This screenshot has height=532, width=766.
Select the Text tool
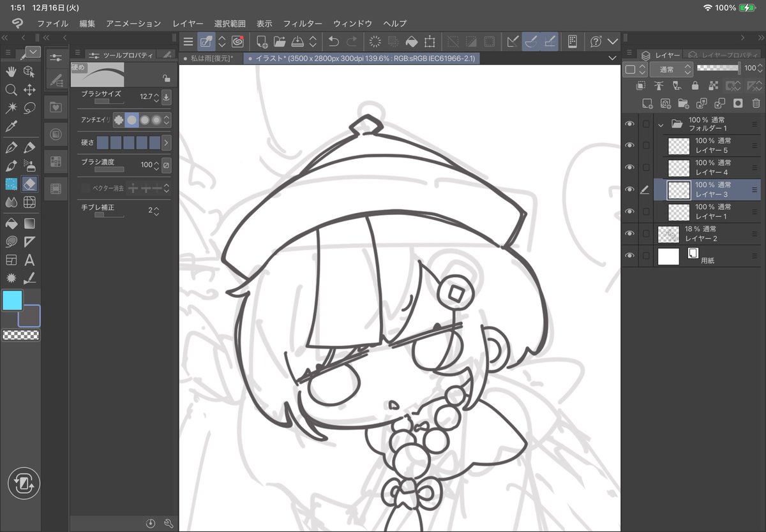click(x=29, y=260)
